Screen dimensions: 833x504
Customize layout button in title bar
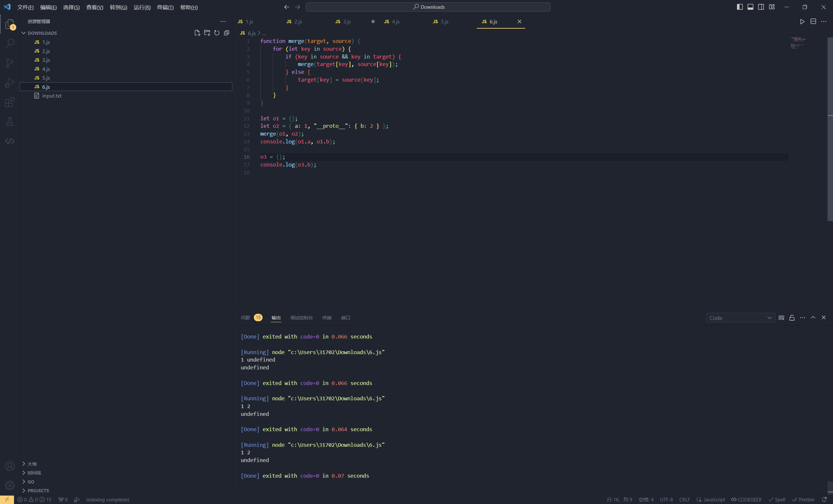pyautogui.click(x=772, y=7)
